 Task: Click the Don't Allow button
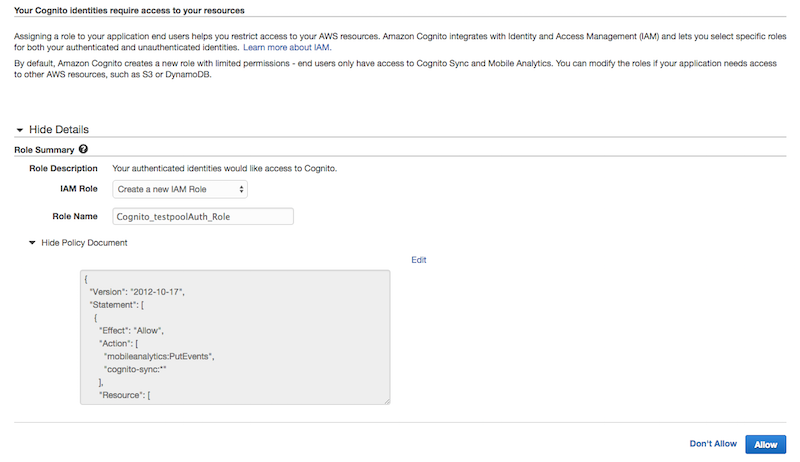[713, 444]
